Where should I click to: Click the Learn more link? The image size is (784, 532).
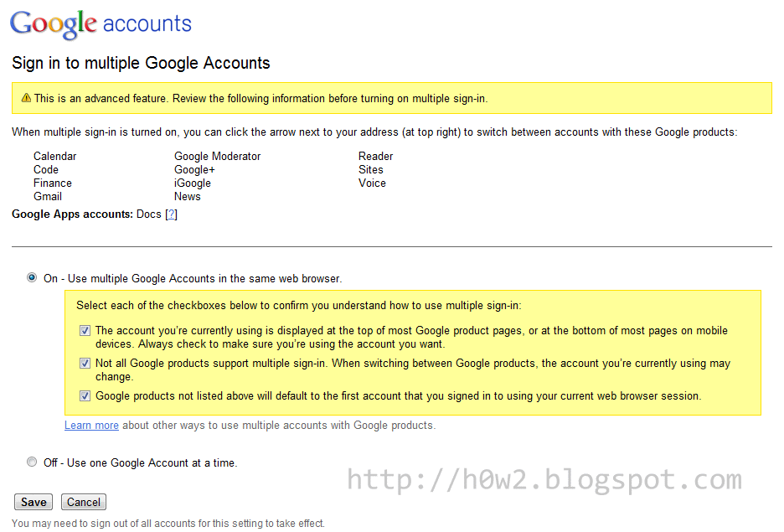click(90, 425)
